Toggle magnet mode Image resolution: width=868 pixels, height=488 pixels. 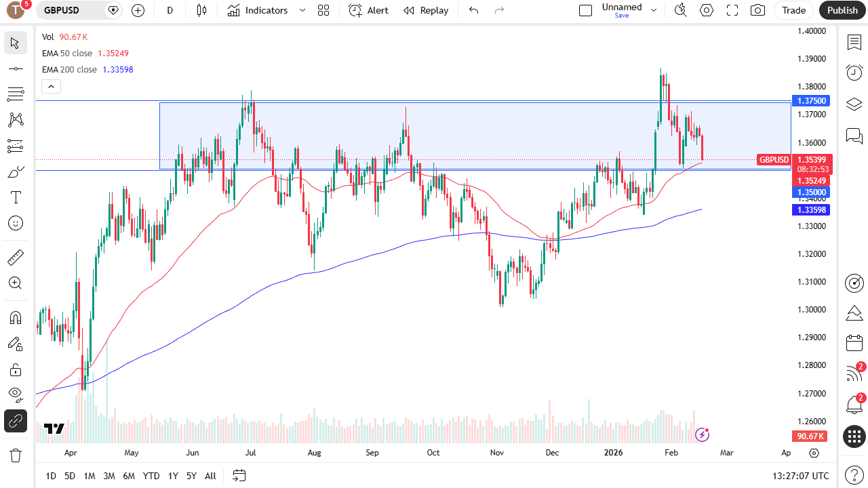tap(15, 318)
